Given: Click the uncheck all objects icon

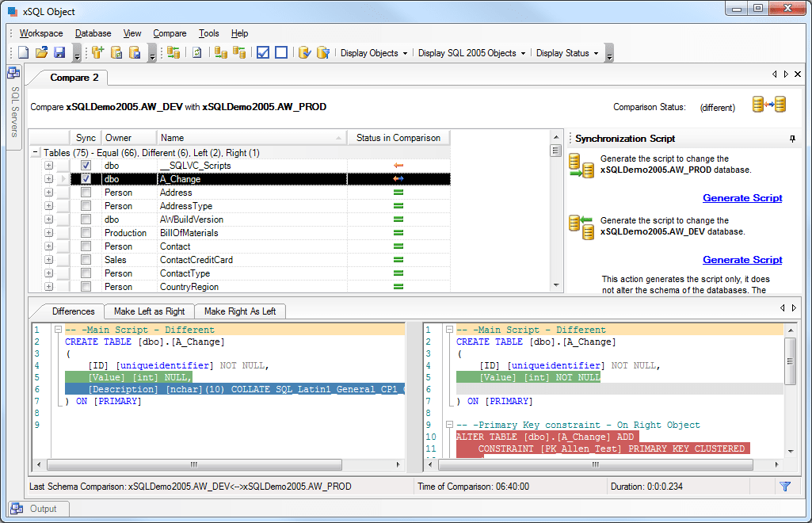Looking at the screenshot, I should click(281, 52).
